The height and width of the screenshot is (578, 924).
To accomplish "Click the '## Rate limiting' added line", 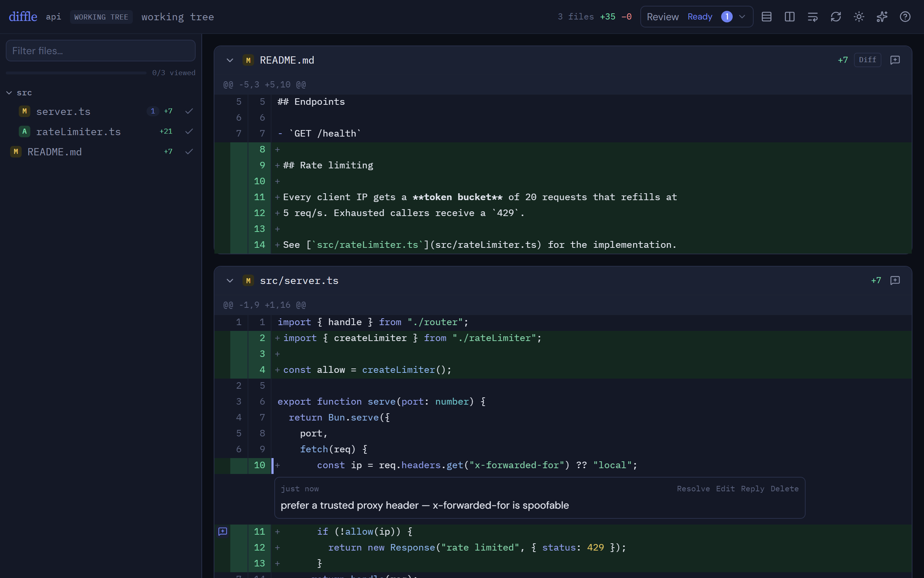I will [563, 165].
